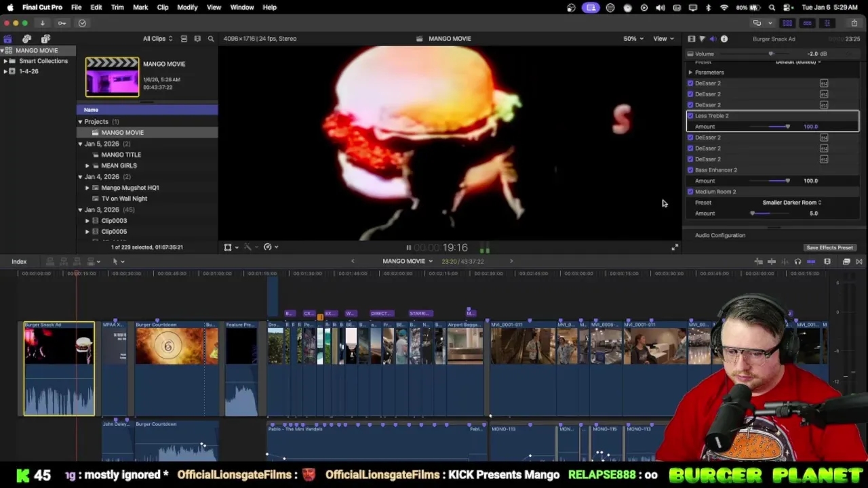Viewport: 868px width, 488px height.
Task: Disable the first DeEsser 2 effect checkbox
Action: [x=690, y=83]
